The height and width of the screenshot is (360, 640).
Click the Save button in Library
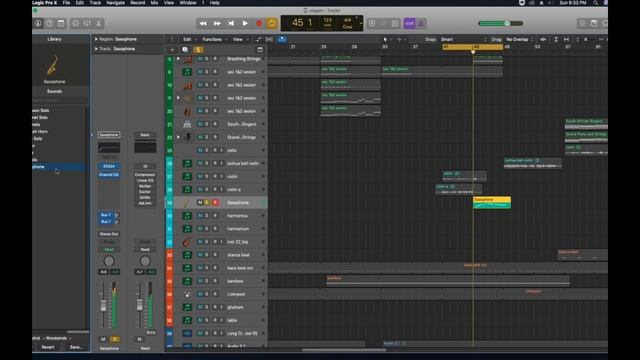76,347
